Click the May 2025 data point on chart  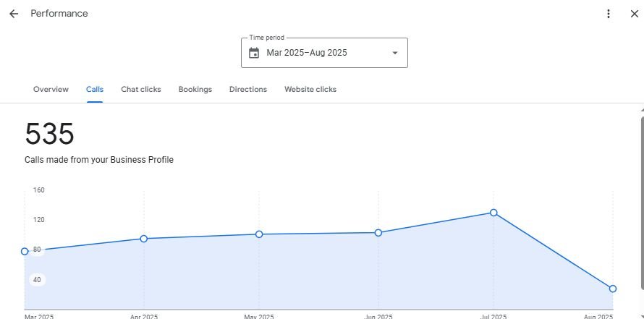tap(259, 234)
